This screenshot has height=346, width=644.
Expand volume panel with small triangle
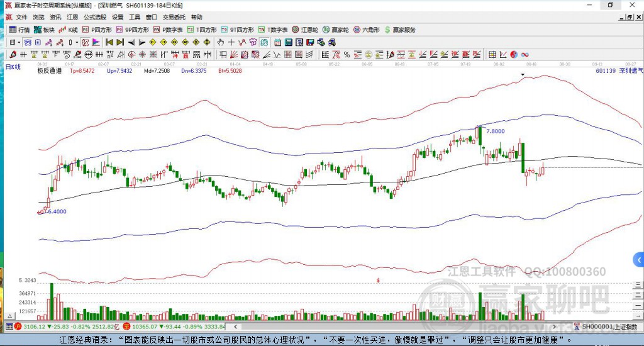click(10, 316)
